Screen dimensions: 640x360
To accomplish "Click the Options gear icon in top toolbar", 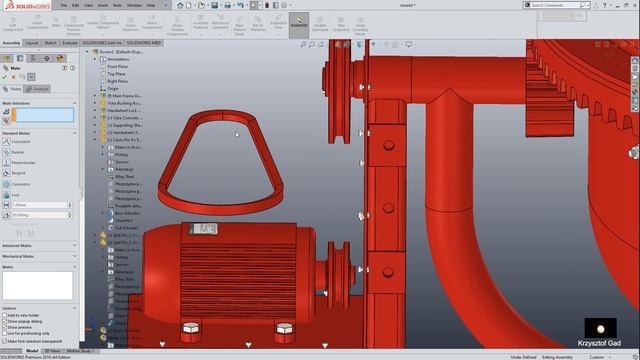I will pyautogui.click(x=284, y=5).
